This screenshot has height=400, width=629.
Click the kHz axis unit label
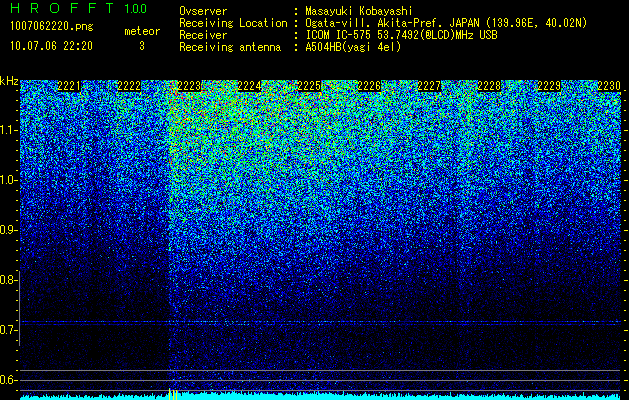coord(9,81)
